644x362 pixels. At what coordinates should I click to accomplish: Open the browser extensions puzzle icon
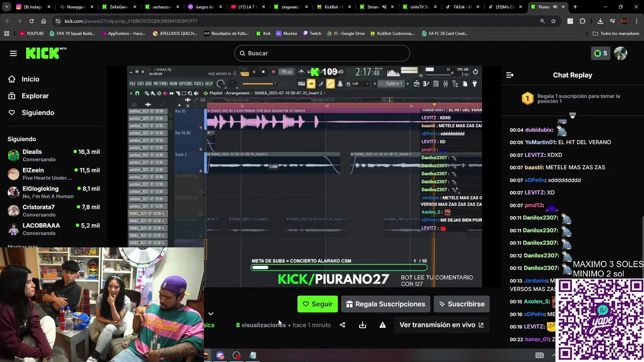583,21
